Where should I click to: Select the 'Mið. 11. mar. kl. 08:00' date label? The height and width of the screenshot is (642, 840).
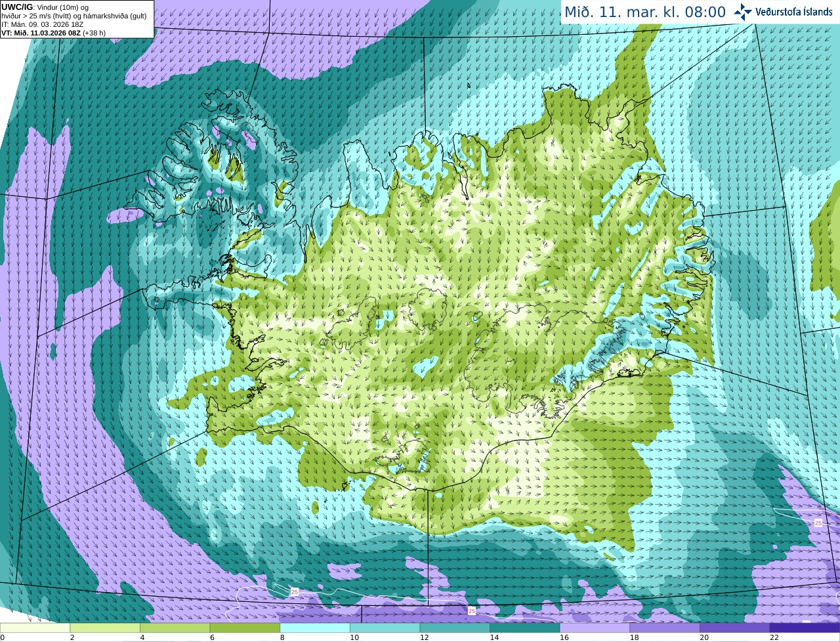[645, 12]
